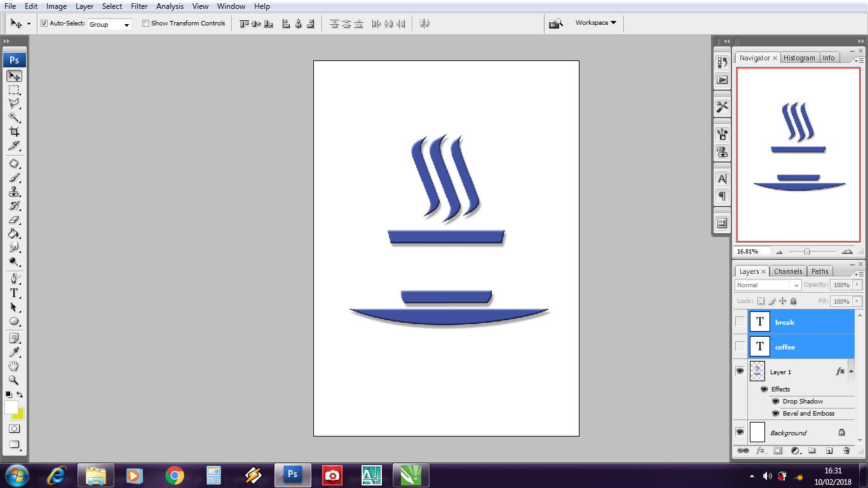Open the History panel icon
This screenshot has height=488, width=868.
[722, 62]
